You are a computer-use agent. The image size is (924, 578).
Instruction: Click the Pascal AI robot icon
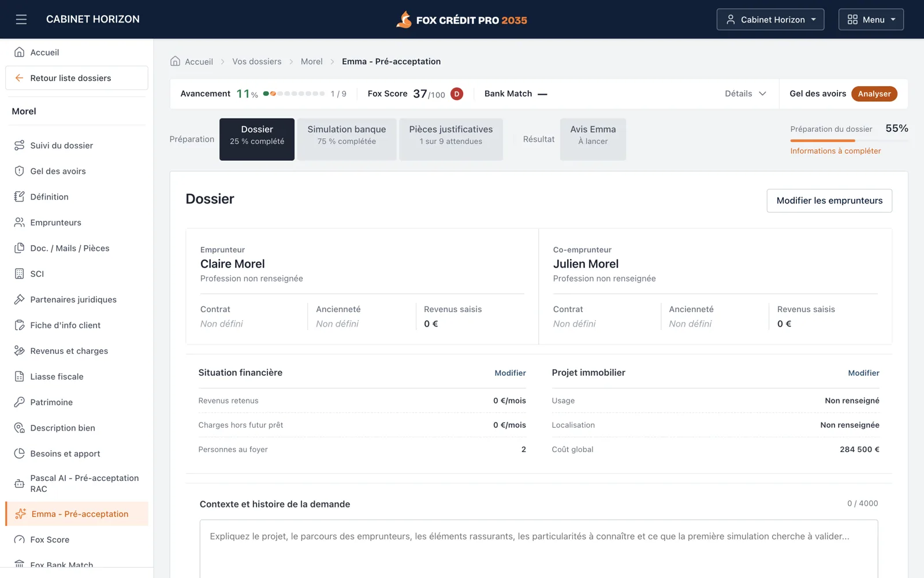(x=19, y=483)
